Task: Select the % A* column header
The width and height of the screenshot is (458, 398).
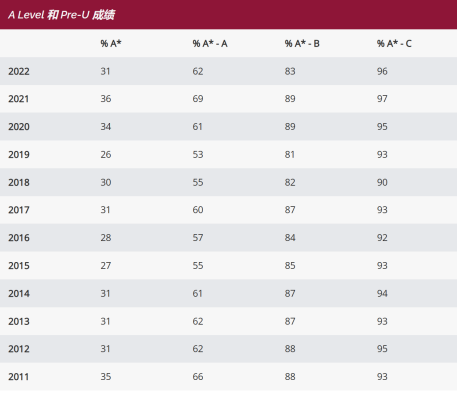Action: pos(111,44)
